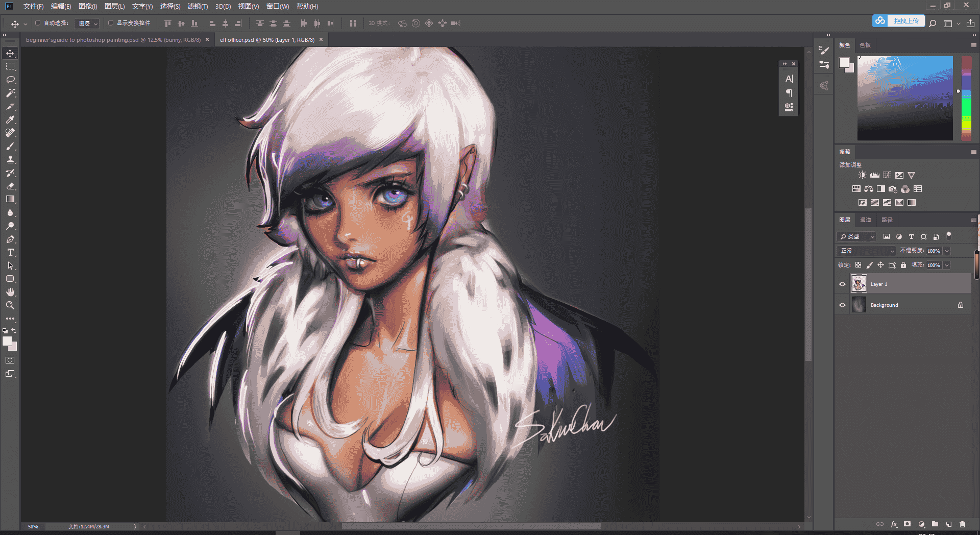Delete layer with the trash icon
Viewport: 980px width, 535px height.
[x=962, y=524]
